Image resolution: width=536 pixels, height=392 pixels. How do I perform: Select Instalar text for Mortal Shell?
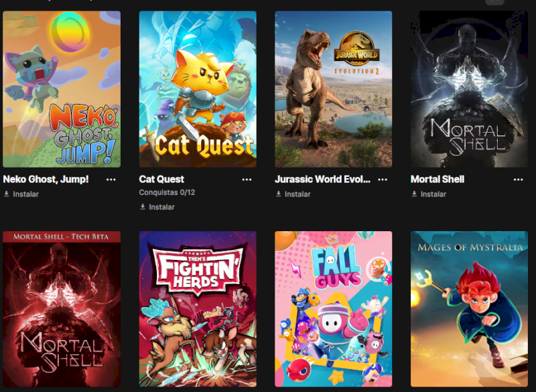[x=433, y=194]
